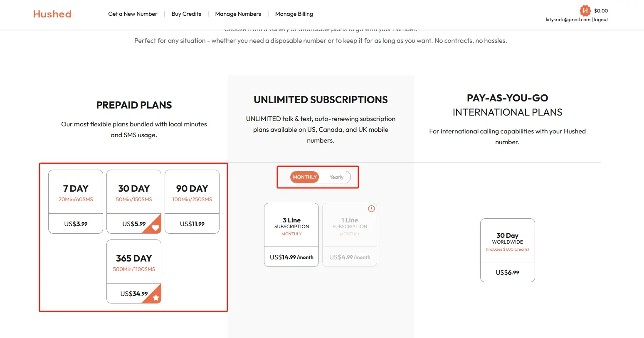Choose the 30 Day Worldwide plan
This screenshot has width=644, height=338.
pos(507,250)
